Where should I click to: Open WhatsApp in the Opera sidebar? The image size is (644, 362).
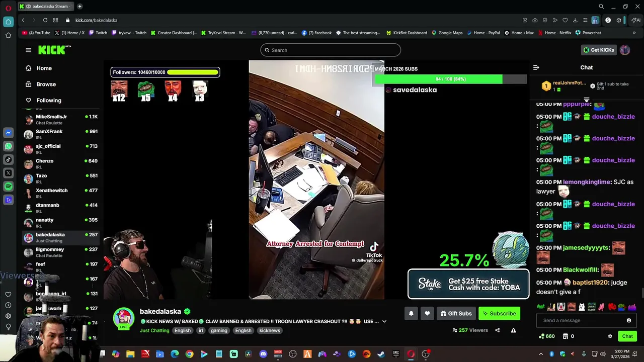(8, 146)
